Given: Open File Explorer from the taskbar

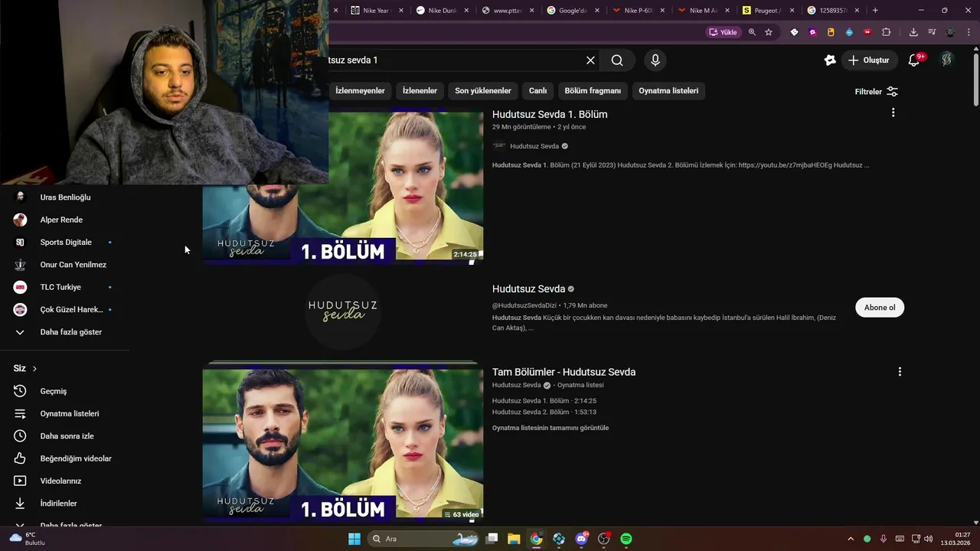Looking at the screenshot, I should click(514, 539).
